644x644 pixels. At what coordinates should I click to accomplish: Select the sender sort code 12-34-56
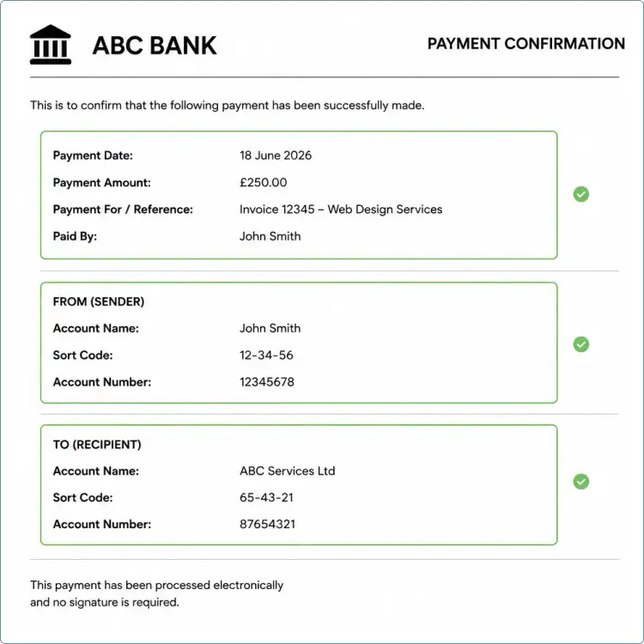[x=266, y=355]
